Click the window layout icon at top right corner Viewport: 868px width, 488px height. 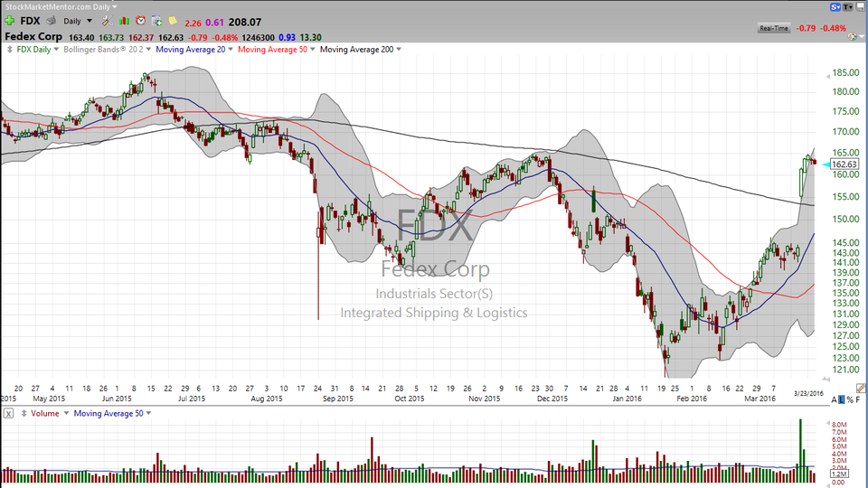[861, 7]
